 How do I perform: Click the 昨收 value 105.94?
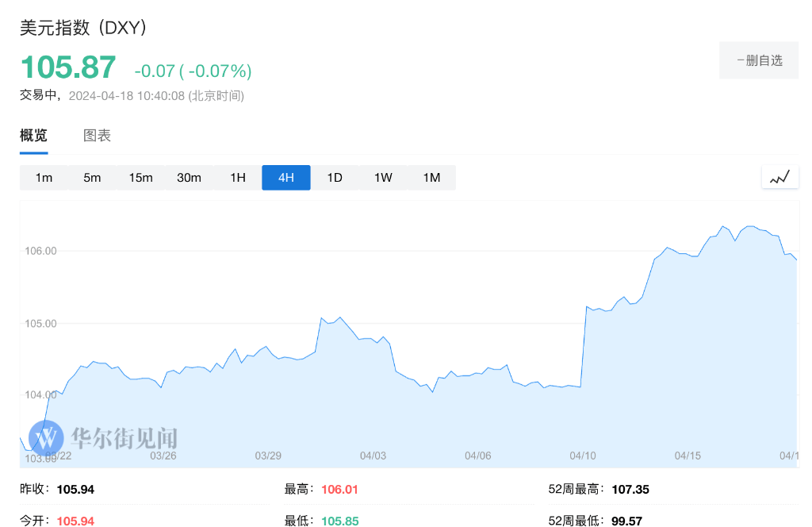pos(75,490)
